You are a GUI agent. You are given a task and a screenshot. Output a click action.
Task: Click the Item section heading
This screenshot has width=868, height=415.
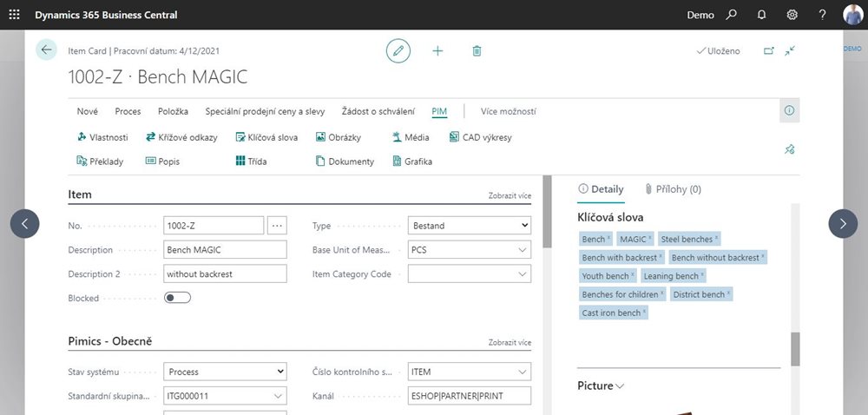click(80, 194)
